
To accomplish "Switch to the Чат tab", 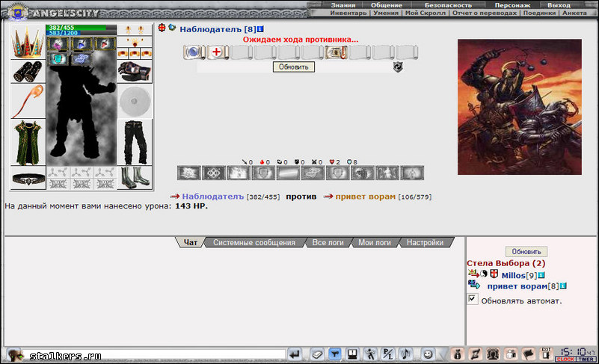I will tap(190, 242).
